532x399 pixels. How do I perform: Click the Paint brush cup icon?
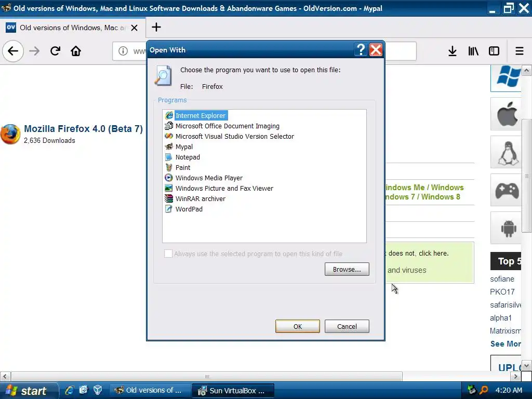[169, 167]
